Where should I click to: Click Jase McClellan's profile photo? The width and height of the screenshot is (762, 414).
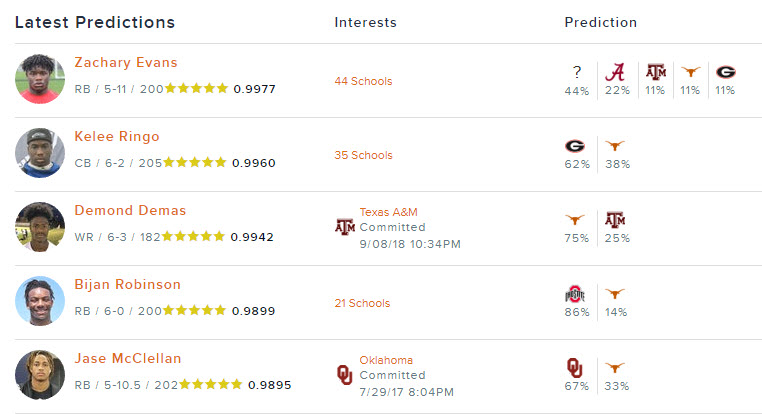[40, 375]
